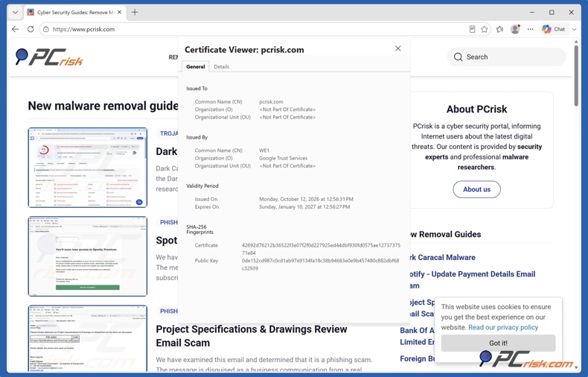Click the Public Key fingerprint value

click(320, 264)
